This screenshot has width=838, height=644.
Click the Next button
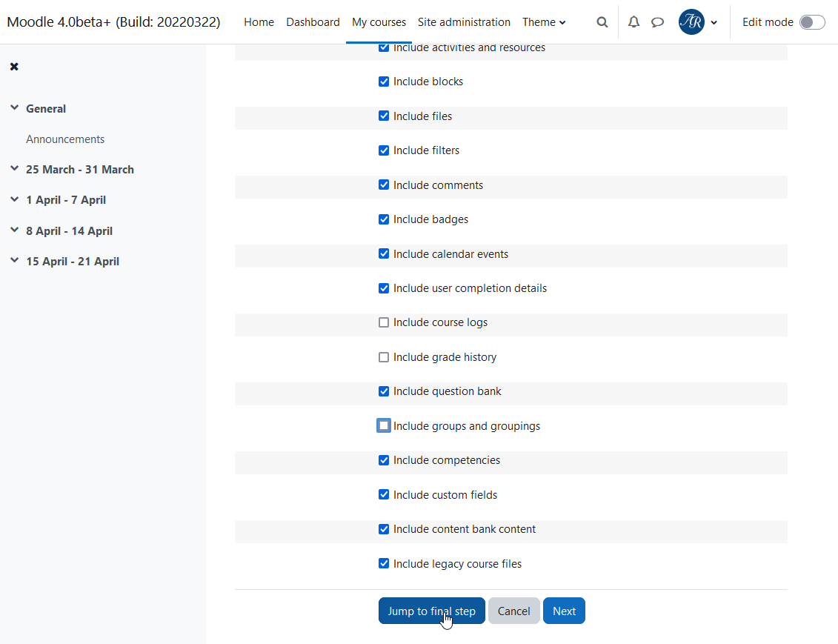pos(564,611)
